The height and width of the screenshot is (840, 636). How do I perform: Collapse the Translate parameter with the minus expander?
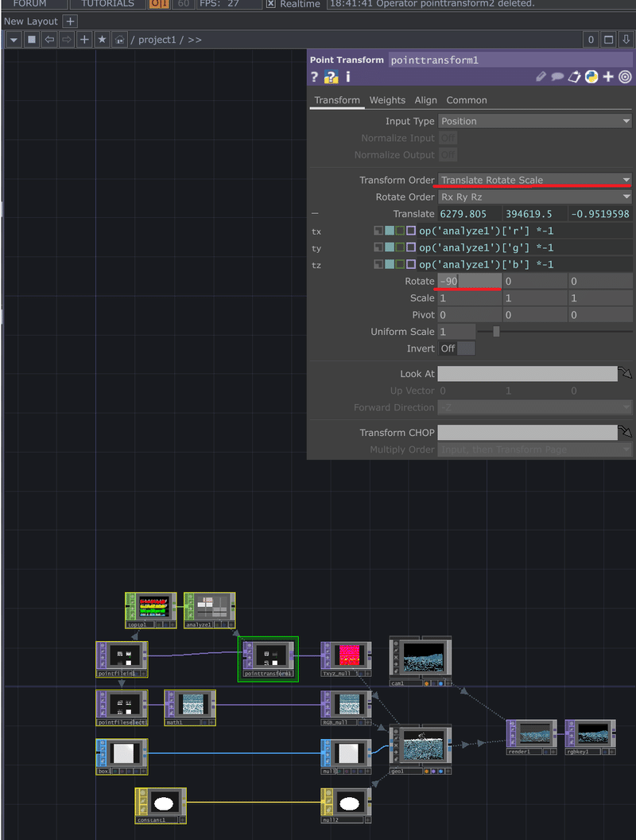315,214
